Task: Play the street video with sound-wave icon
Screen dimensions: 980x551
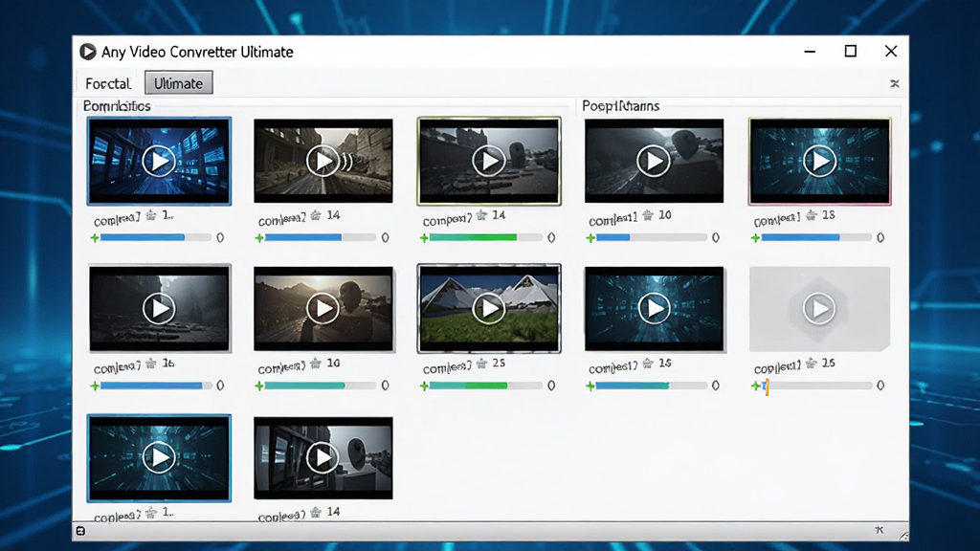Action: pos(323,161)
